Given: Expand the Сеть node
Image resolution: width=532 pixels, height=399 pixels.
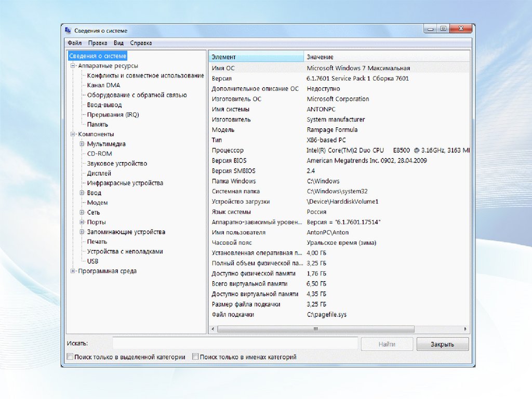Looking at the screenshot, I should point(82,212).
